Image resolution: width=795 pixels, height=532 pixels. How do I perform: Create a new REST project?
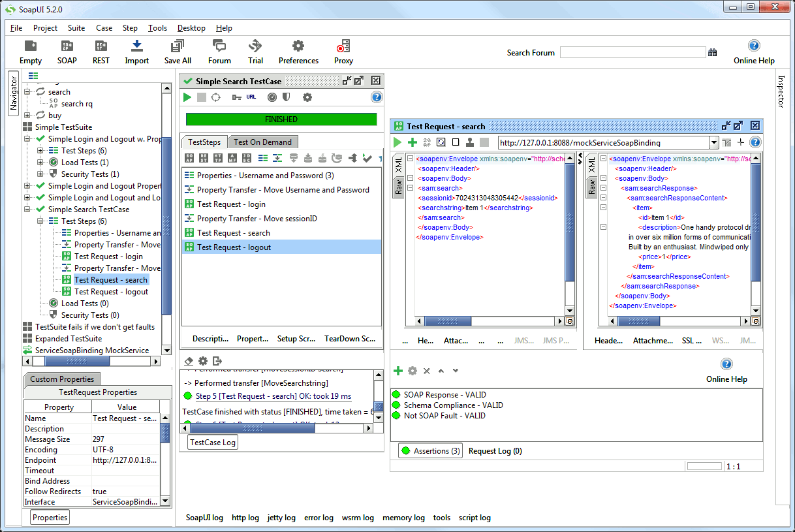coord(101,52)
